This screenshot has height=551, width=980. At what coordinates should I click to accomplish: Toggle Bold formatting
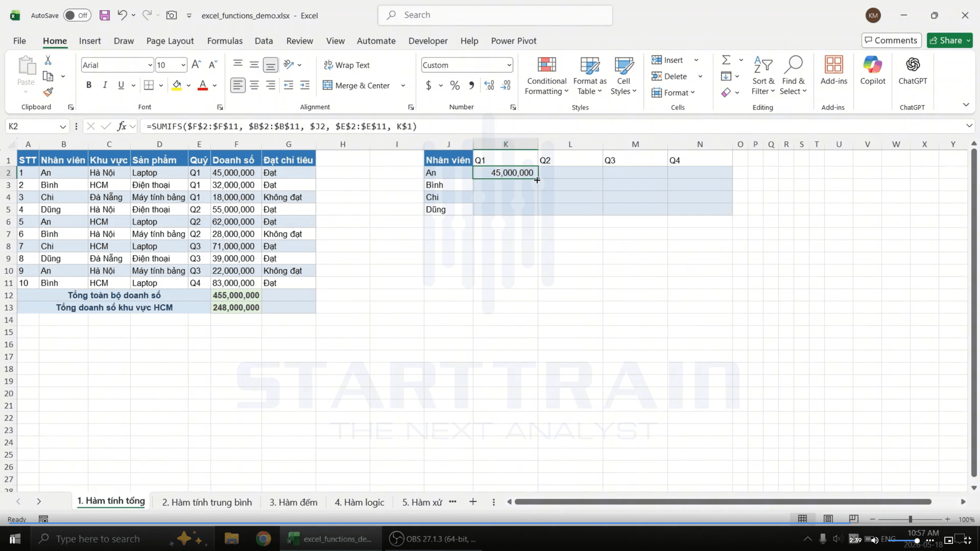(89, 85)
